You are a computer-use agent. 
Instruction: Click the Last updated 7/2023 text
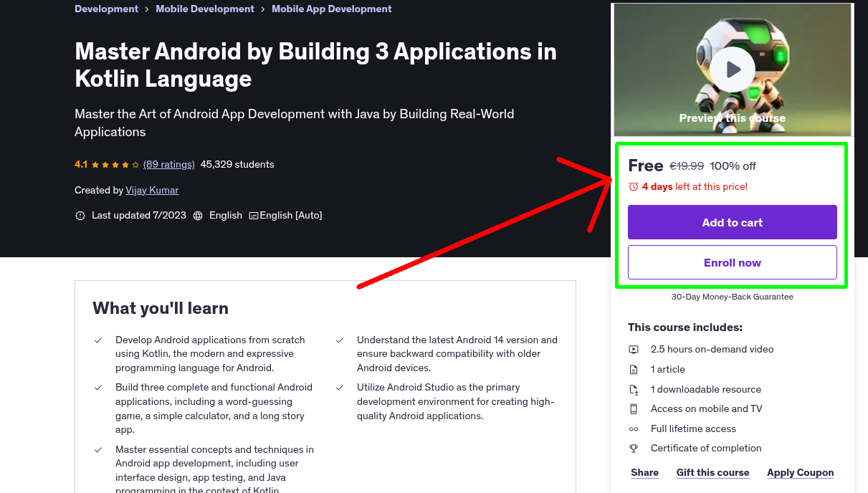(x=139, y=215)
